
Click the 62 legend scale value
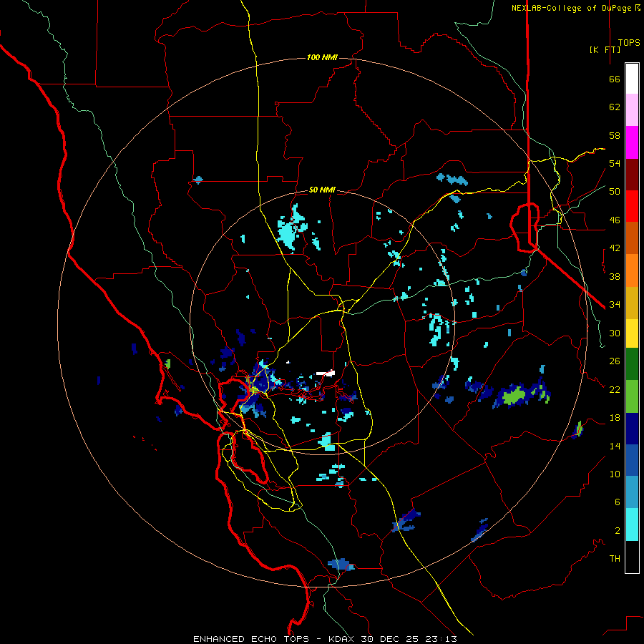(615, 107)
